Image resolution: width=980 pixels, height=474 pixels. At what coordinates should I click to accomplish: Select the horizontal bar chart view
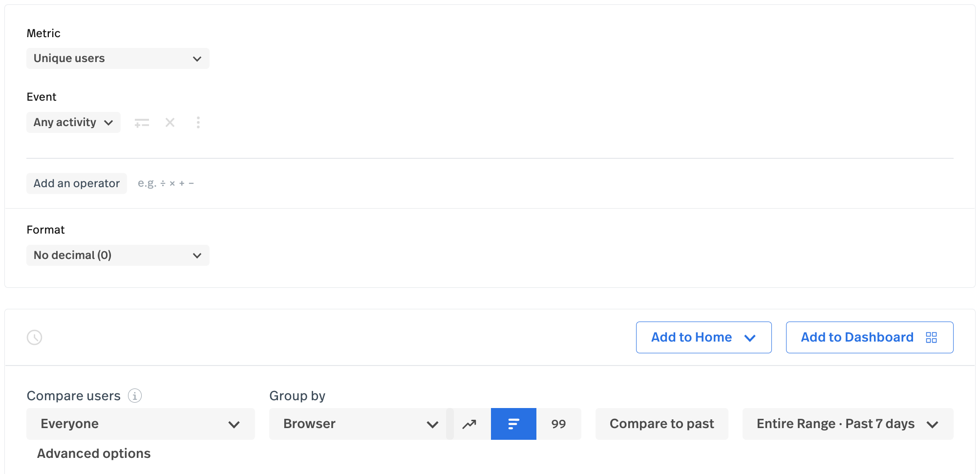coord(513,424)
